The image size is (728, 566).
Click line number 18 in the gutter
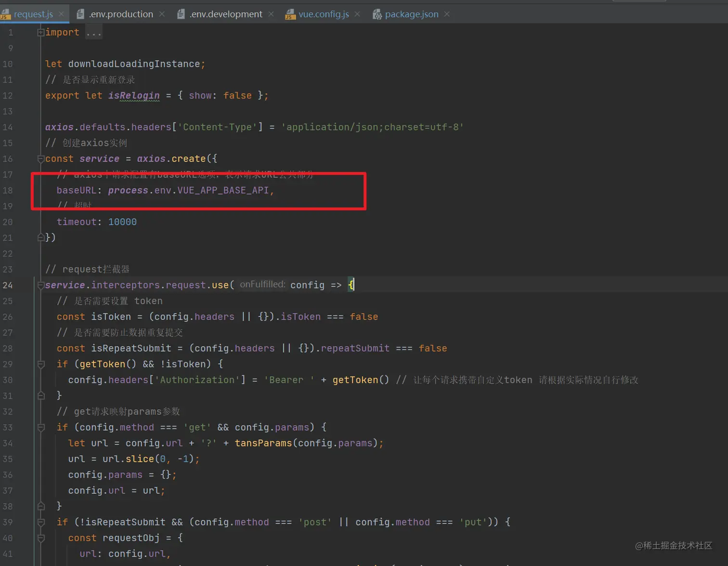(8, 190)
